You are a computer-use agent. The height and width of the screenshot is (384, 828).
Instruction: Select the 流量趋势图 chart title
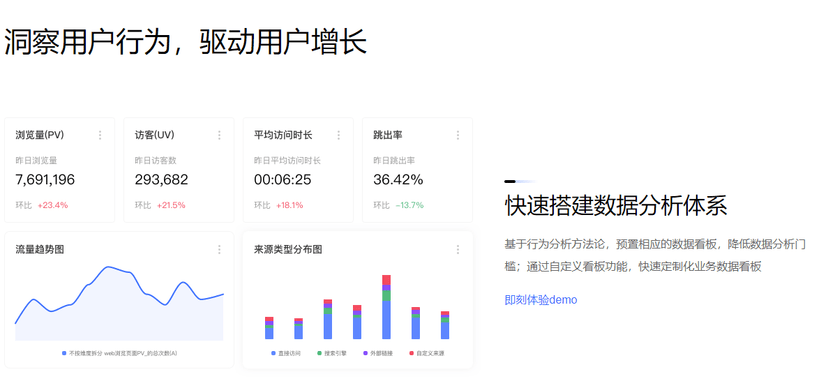[40, 249]
